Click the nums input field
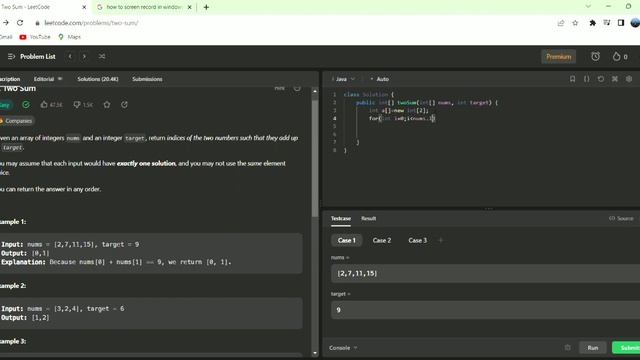The height and width of the screenshot is (360, 640). point(485,273)
